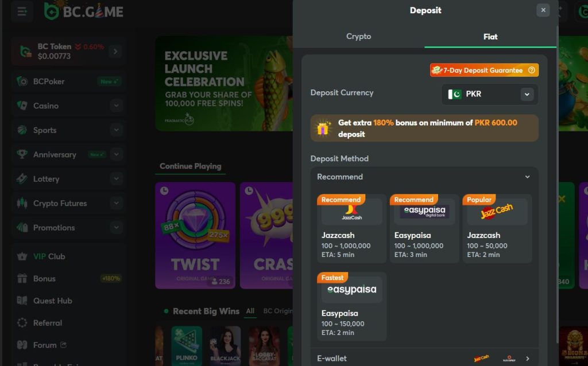Expand the Casino submenu chevron
588x366 pixels.
[x=117, y=106]
